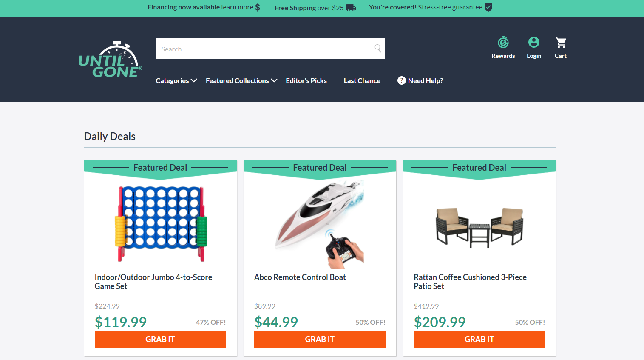Expand the Categories dropdown
Image resolution: width=644 pixels, height=360 pixels.
click(x=176, y=80)
